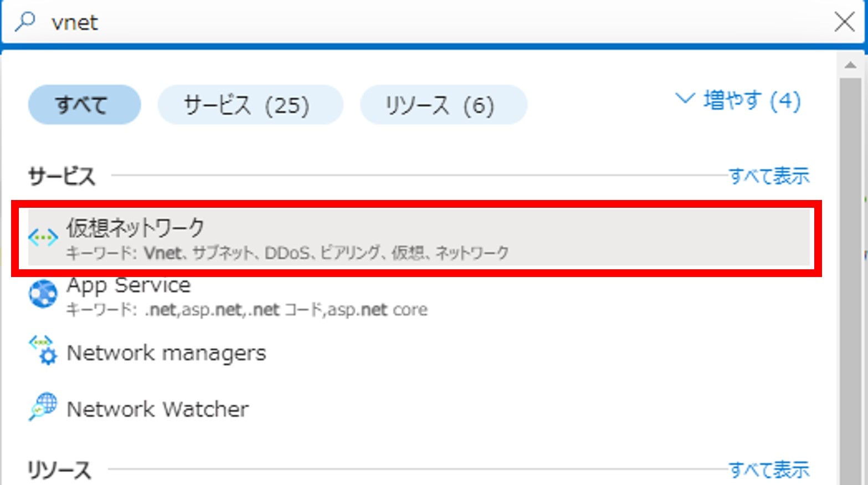
Task: Select the Network Watcher result
Action: click(x=157, y=410)
